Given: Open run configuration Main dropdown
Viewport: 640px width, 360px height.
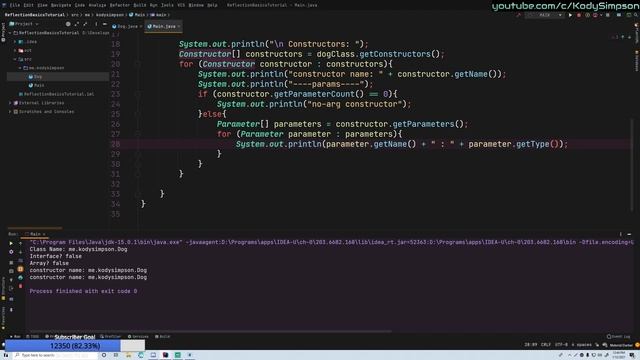Looking at the screenshot, I should [x=544, y=15].
